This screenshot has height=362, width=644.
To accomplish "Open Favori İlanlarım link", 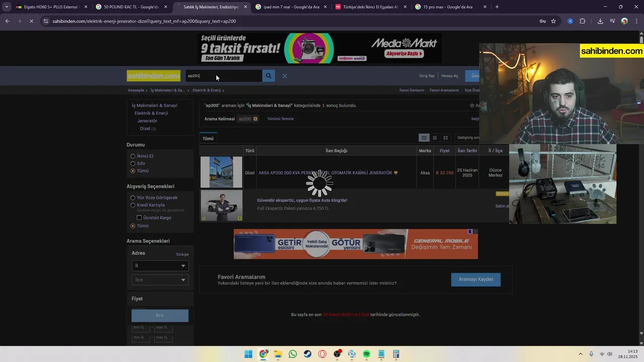I will click(x=412, y=90).
